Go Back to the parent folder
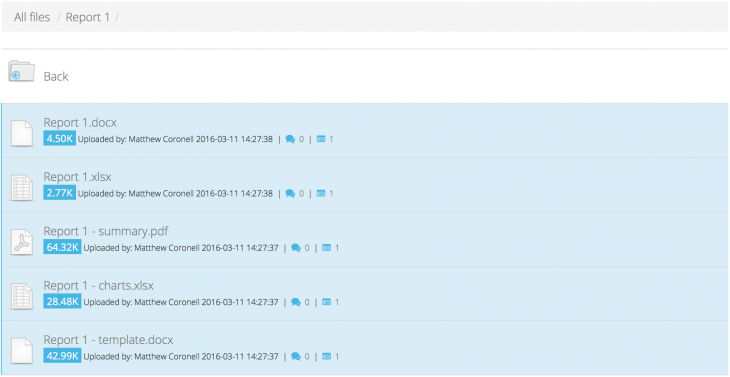The height and width of the screenshot is (377, 730). 56,76
